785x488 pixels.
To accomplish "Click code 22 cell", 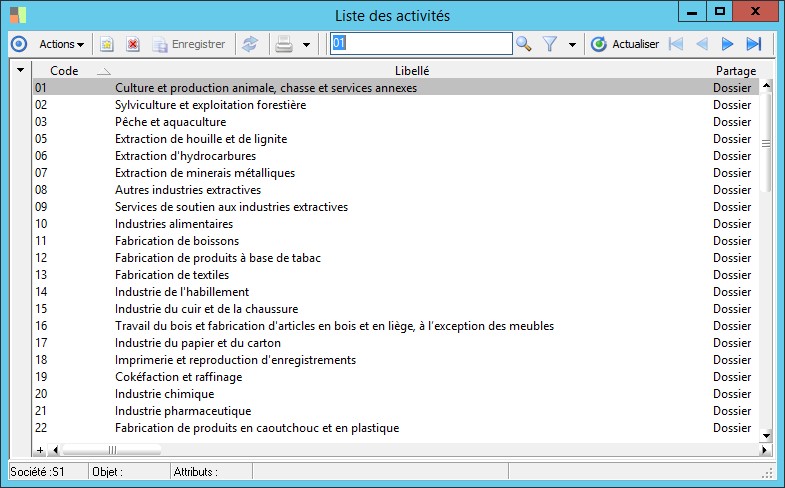I will [41, 428].
